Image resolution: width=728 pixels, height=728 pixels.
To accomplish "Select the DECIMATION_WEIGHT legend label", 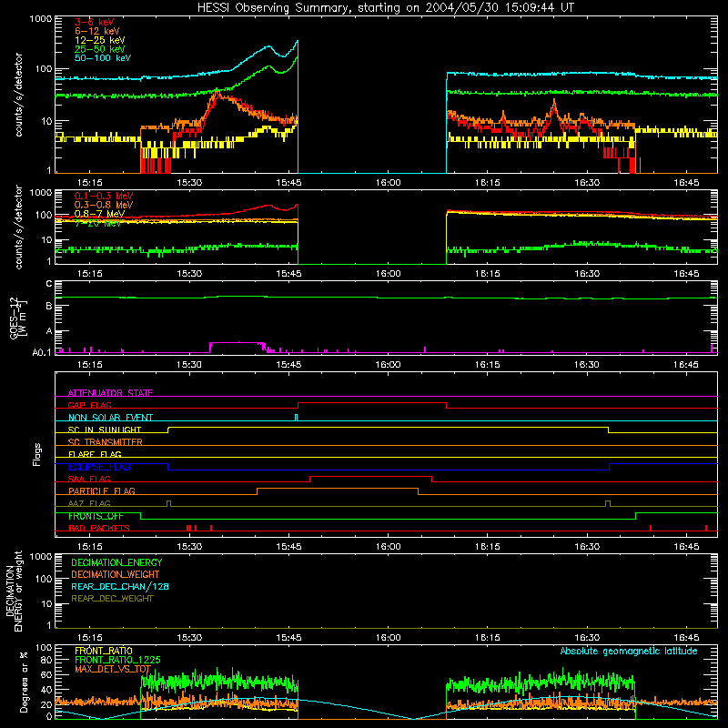I will tap(116, 574).
